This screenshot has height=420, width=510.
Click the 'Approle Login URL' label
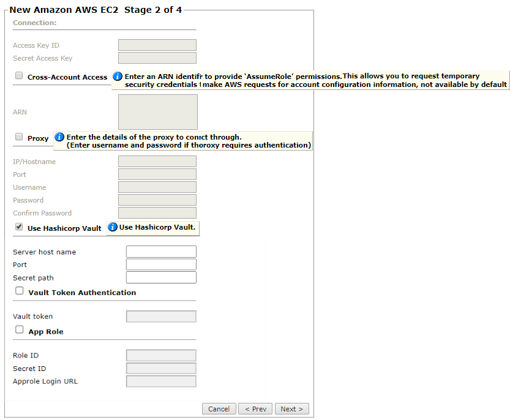click(x=45, y=381)
